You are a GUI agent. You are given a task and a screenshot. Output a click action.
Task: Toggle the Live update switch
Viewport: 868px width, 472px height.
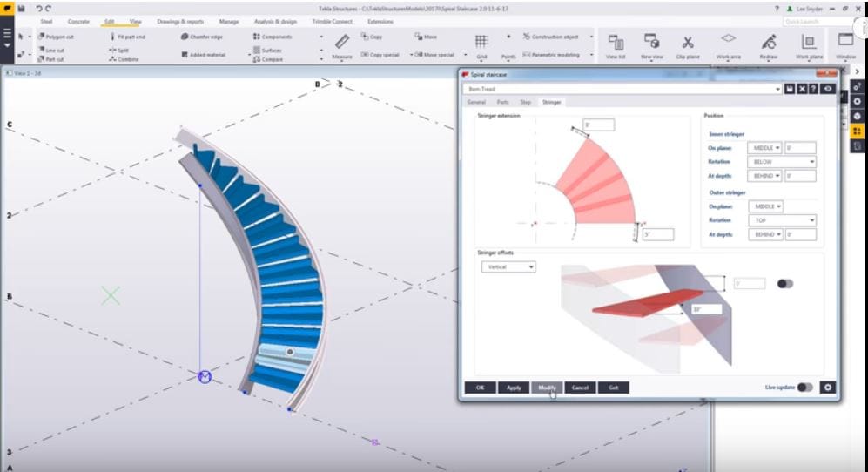(805, 388)
